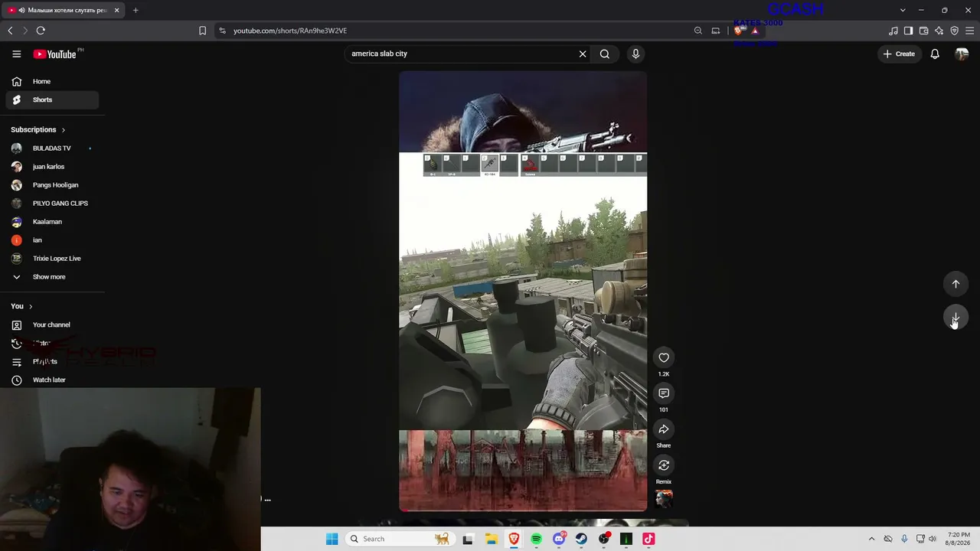Image resolution: width=980 pixels, height=551 pixels.
Task: Bookmark this page
Action: 202,31
